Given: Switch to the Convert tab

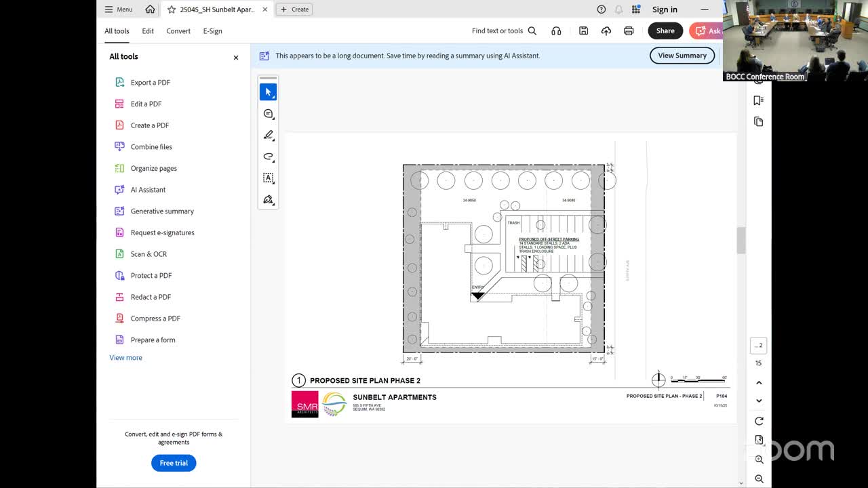Looking at the screenshot, I should tap(178, 31).
